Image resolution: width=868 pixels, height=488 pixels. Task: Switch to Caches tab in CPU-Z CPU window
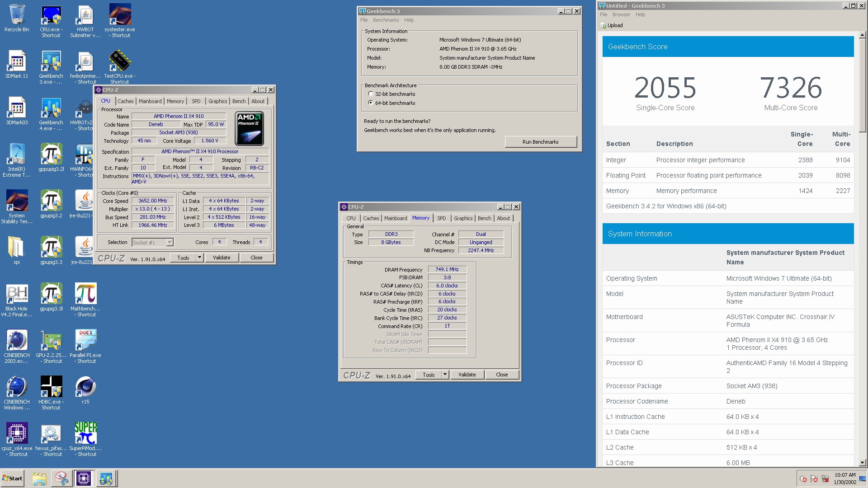coord(125,101)
